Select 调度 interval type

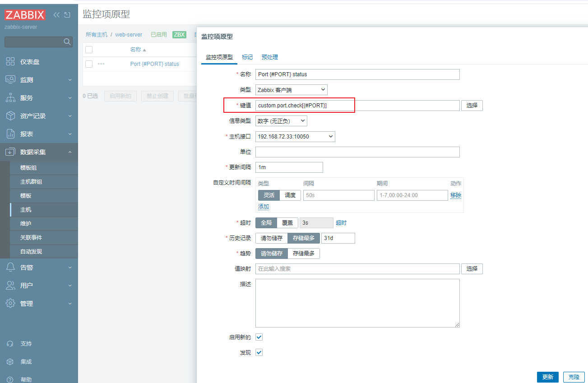click(290, 195)
